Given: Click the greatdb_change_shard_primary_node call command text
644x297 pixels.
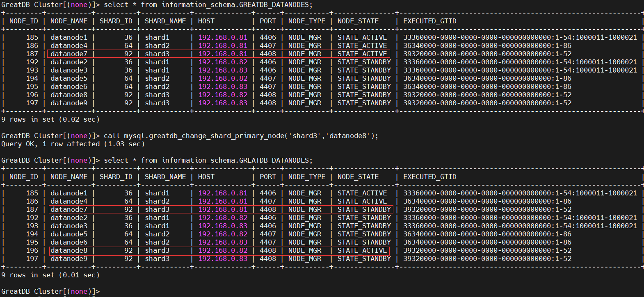Looking at the screenshot, I should 241,136.
